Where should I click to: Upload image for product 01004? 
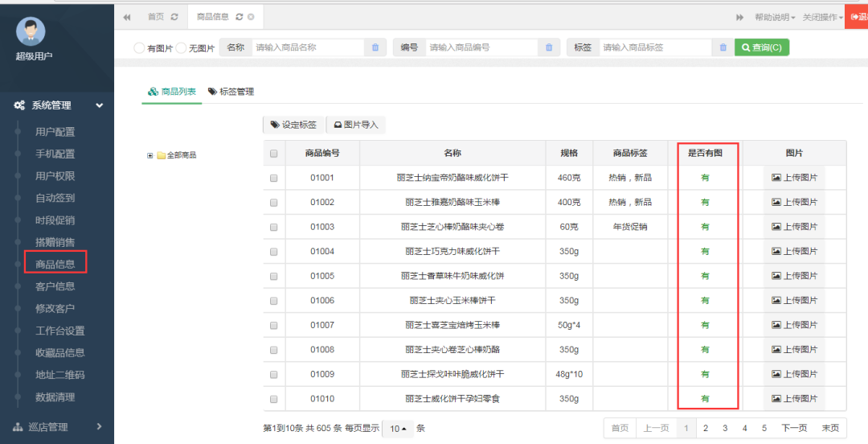[x=794, y=251]
